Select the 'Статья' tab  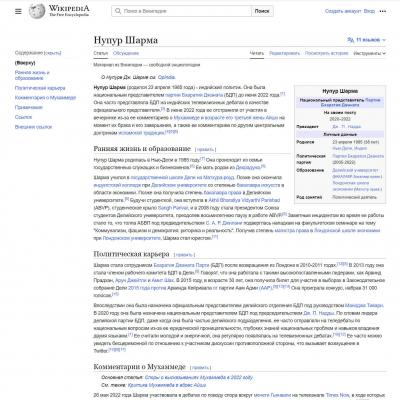(x=101, y=53)
